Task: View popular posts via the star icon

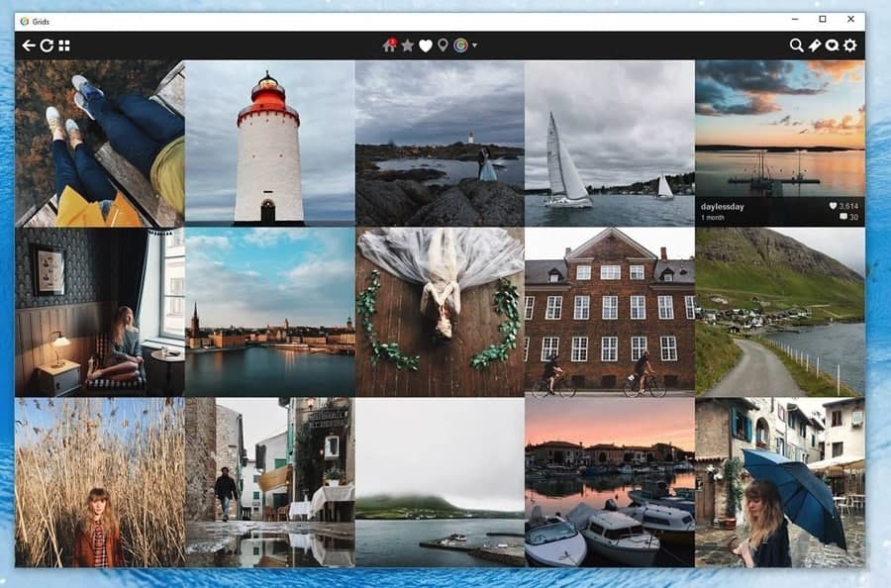Action: pos(407,46)
